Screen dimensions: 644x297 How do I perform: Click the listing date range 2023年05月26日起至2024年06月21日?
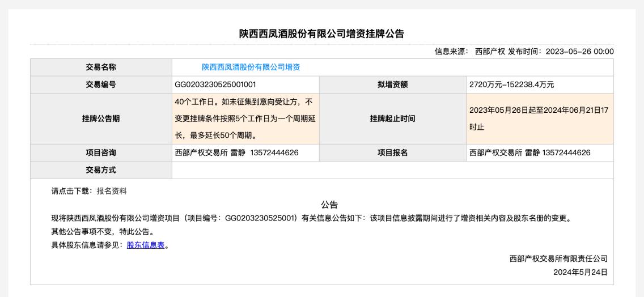click(539, 118)
